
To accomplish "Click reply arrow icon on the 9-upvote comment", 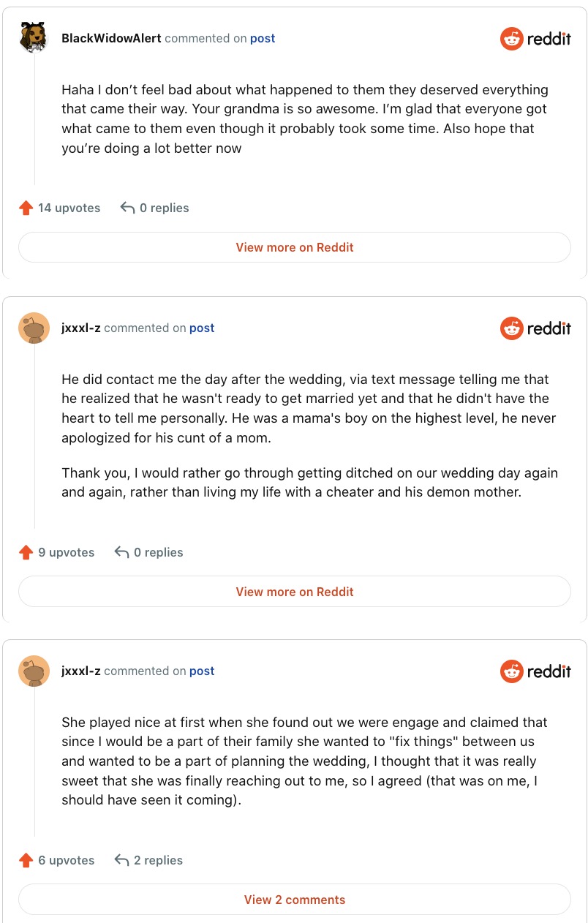I will coord(122,553).
